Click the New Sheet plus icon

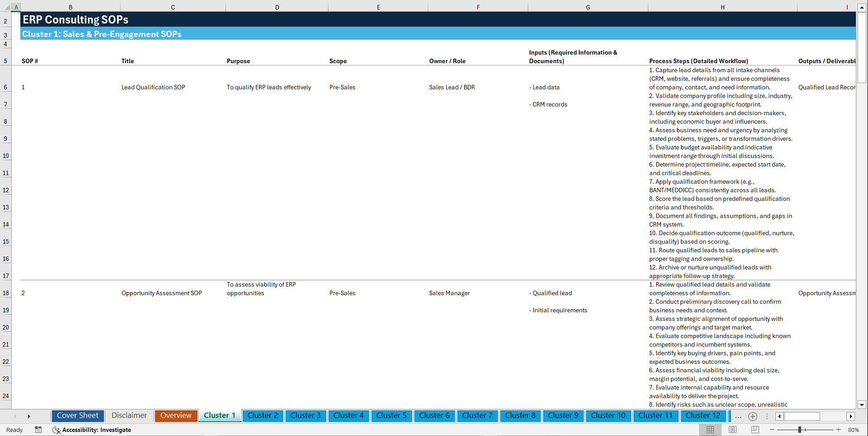point(753,416)
